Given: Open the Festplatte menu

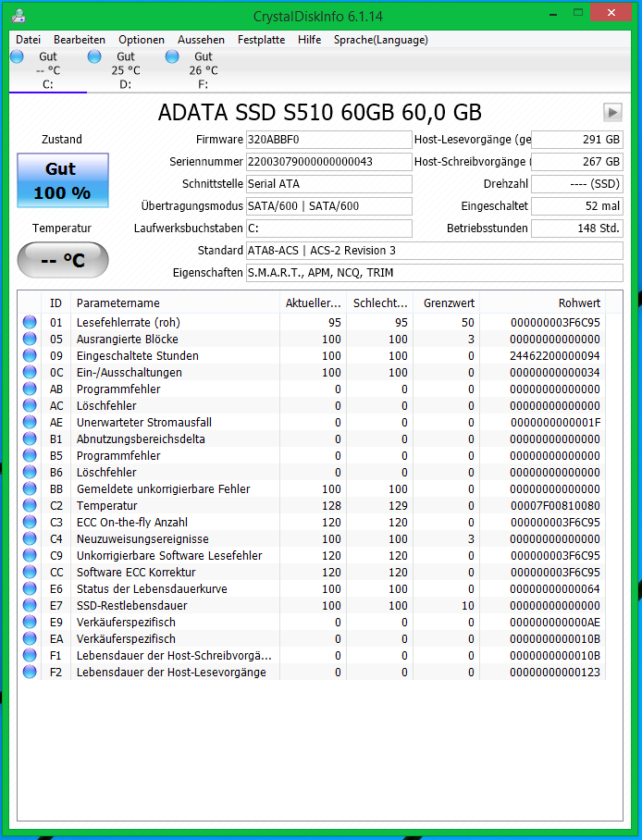Looking at the screenshot, I should [262, 40].
